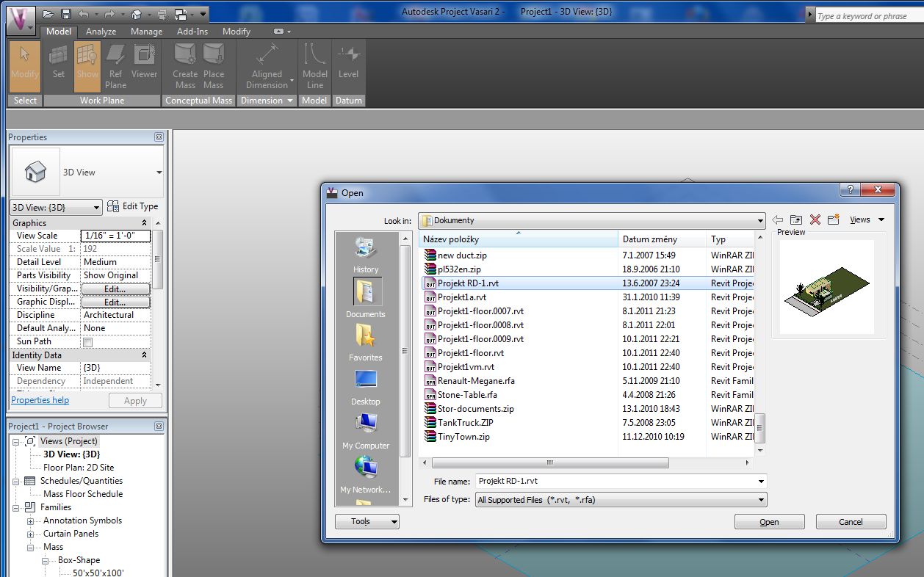Open the File name combo box dropdown
924x577 pixels.
click(761, 482)
